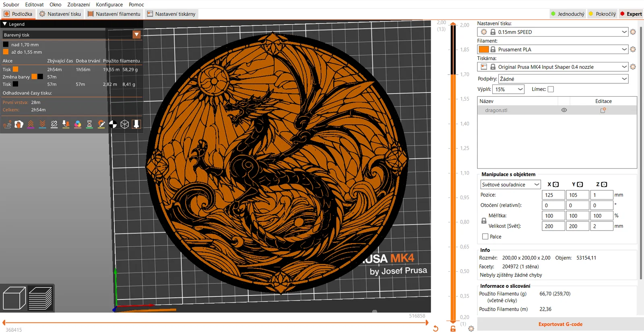The height and width of the screenshot is (332, 644).
Task: Toggle Tool changes visibility icon
Action: [x=66, y=124]
